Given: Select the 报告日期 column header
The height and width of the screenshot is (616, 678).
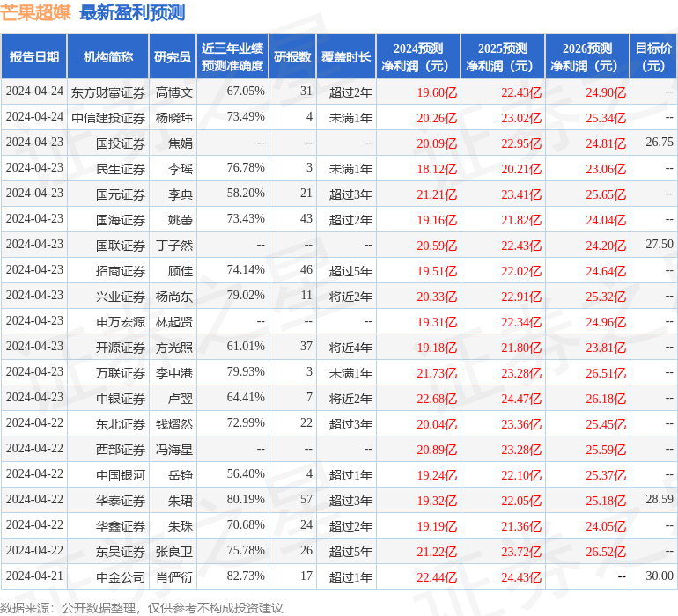Looking at the screenshot, I should coord(34,56).
